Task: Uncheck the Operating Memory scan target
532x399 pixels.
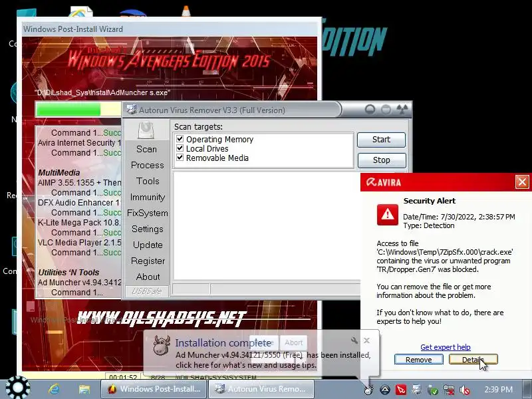Action: pyautogui.click(x=180, y=139)
